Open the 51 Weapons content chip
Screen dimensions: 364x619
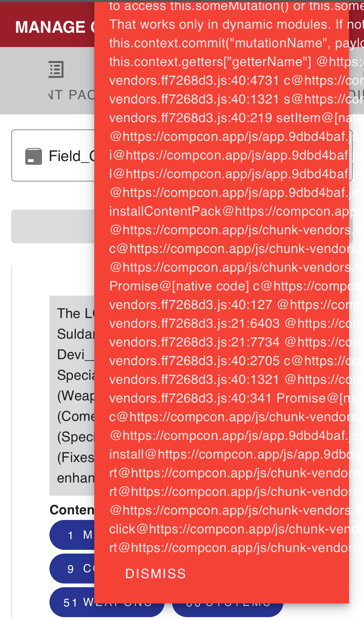(x=107, y=602)
